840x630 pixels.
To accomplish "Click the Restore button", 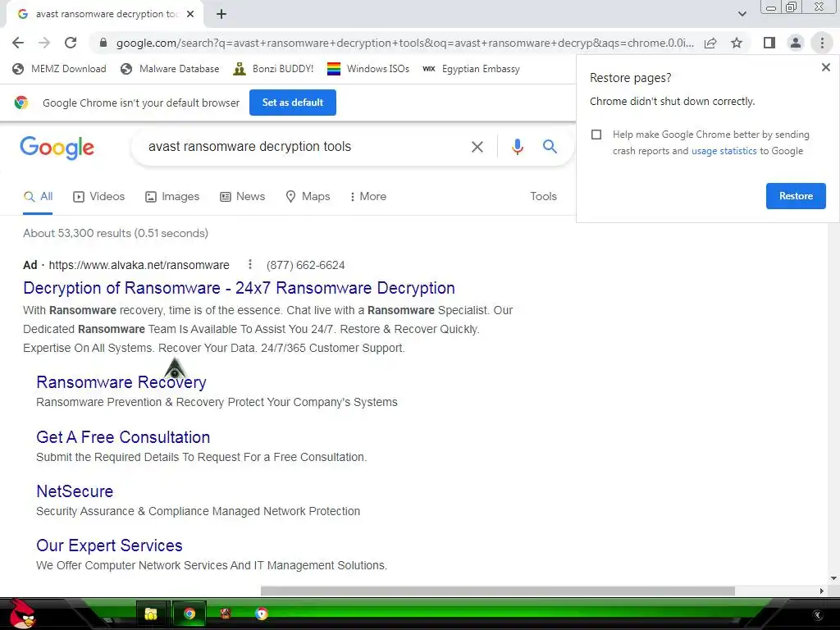I will point(796,196).
